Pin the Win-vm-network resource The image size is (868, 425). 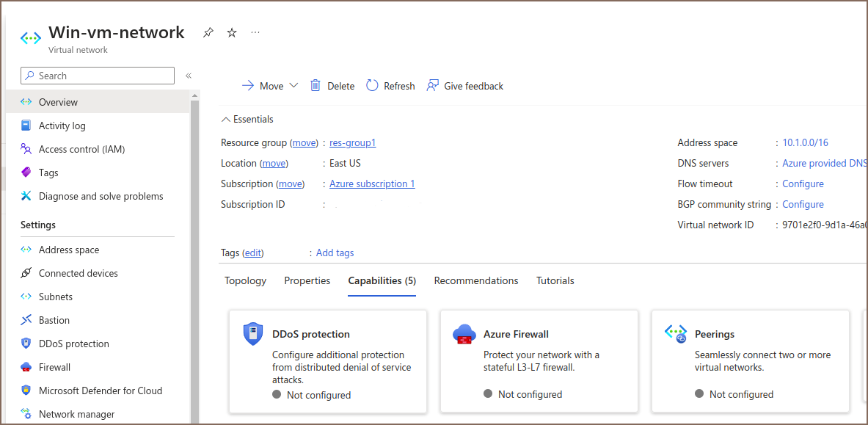[208, 32]
